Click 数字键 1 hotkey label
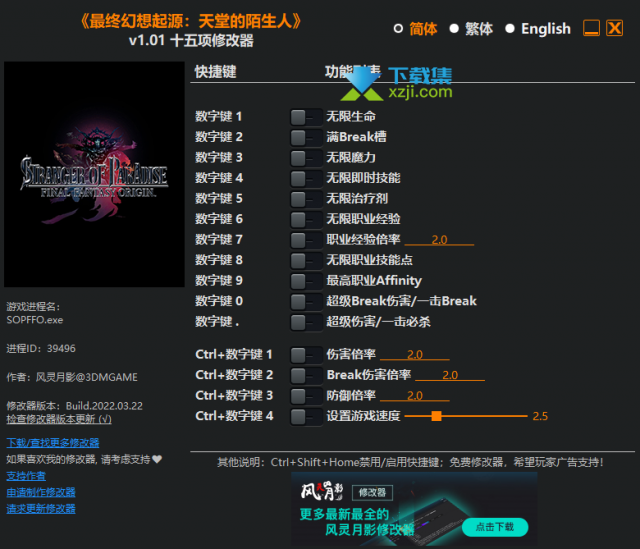The image size is (640, 549). click(x=218, y=116)
